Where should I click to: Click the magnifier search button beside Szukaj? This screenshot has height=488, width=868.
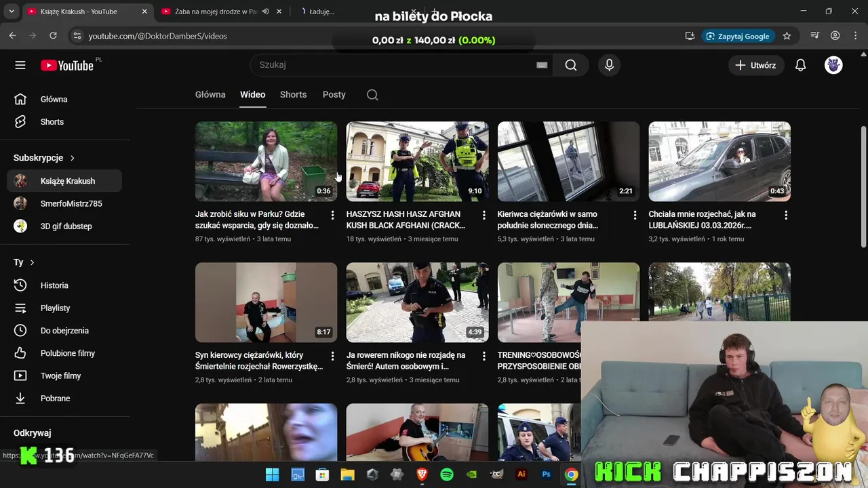(571, 65)
